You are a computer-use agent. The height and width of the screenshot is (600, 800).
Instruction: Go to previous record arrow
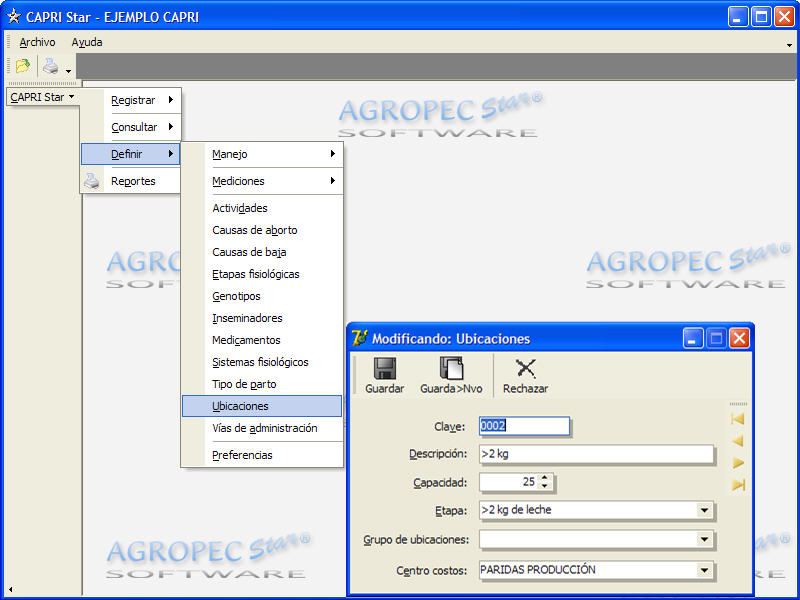click(738, 441)
